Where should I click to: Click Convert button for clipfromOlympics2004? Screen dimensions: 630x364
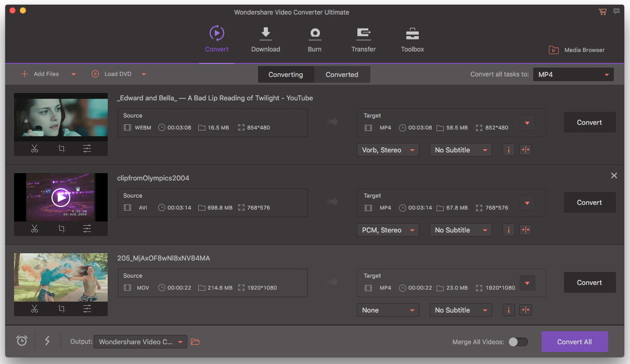click(x=589, y=202)
